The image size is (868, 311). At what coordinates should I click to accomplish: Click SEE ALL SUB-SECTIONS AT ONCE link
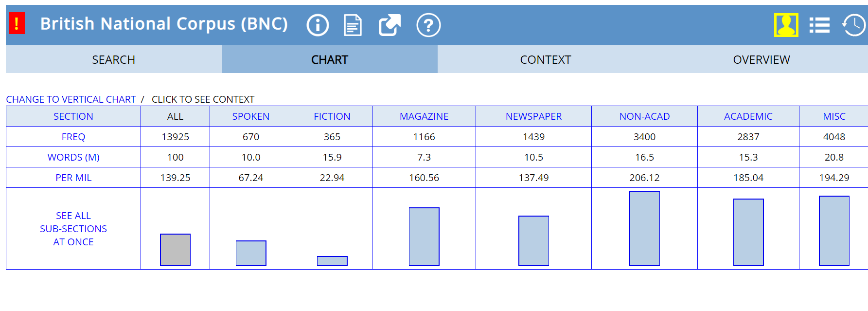pos(73,229)
